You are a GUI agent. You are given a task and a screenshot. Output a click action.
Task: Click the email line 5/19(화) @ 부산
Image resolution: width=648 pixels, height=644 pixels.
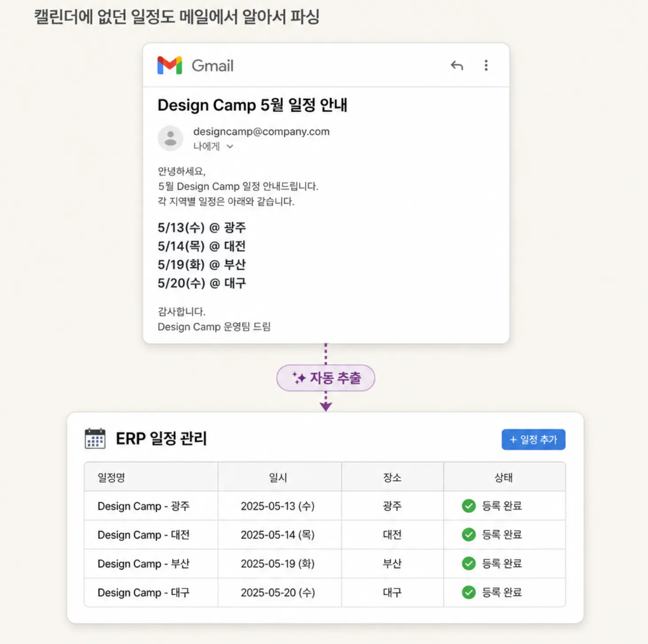pyautogui.click(x=202, y=265)
